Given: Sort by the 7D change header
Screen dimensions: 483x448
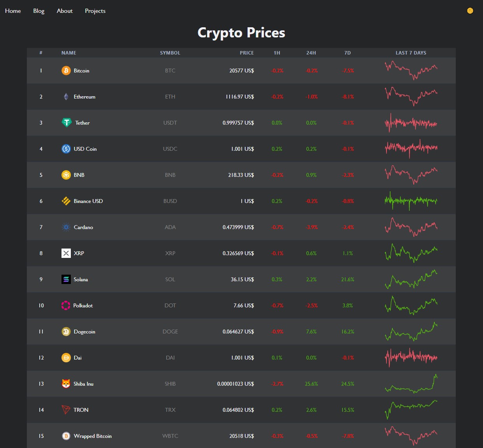Looking at the screenshot, I should (348, 53).
